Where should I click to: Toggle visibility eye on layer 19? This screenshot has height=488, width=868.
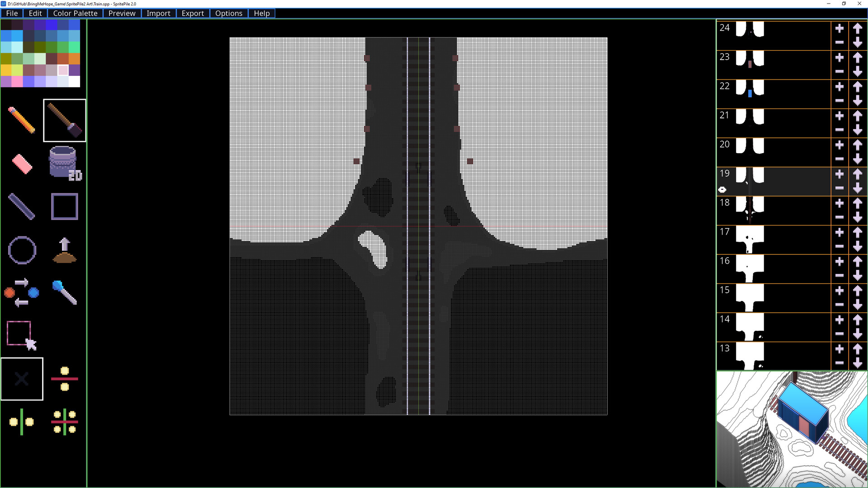tap(722, 190)
